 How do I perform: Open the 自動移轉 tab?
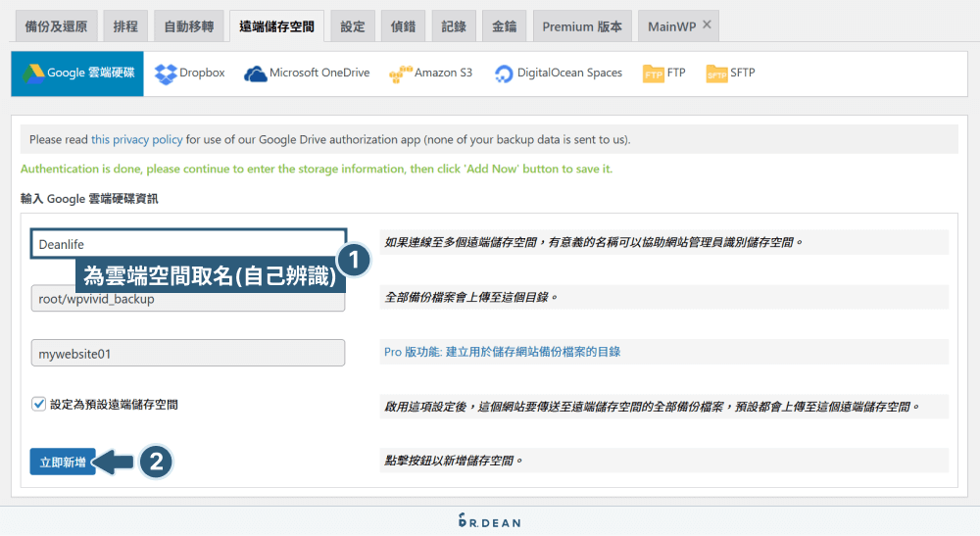(189, 26)
